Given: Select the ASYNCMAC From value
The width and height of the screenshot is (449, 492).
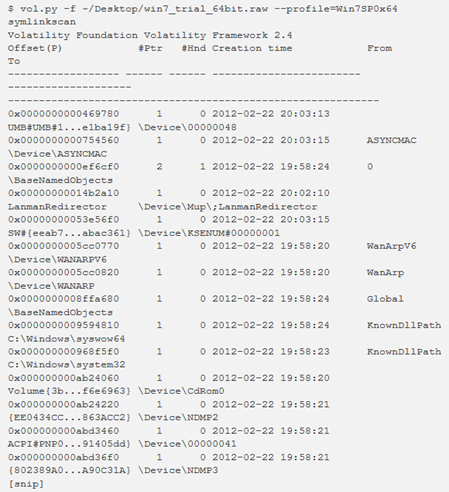Looking at the screenshot, I should (x=392, y=141).
